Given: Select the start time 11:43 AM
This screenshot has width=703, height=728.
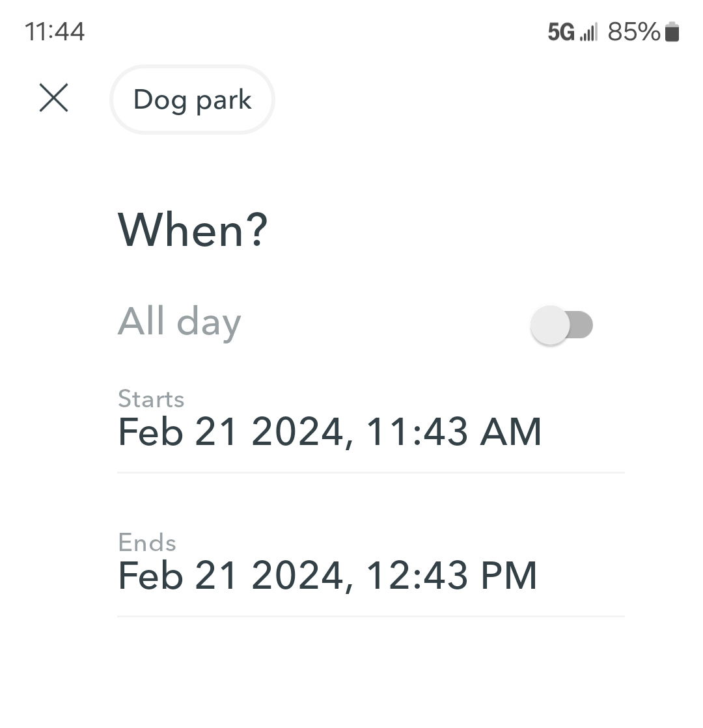Looking at the screenshot, I should pos(454,432).
